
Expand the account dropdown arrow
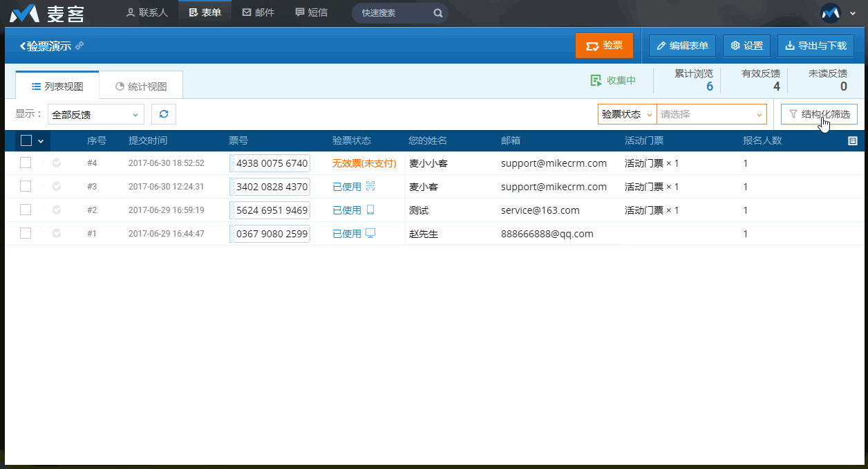point(852,13)
